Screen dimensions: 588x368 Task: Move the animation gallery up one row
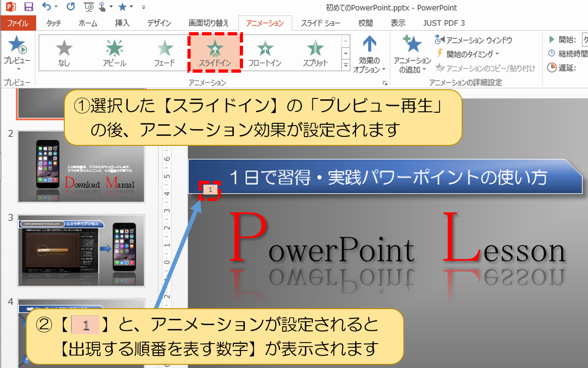346,42
